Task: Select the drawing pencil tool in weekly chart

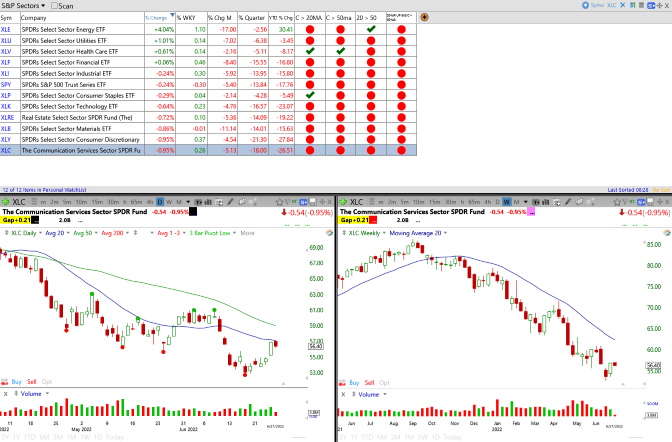Action: coord(568,202)
